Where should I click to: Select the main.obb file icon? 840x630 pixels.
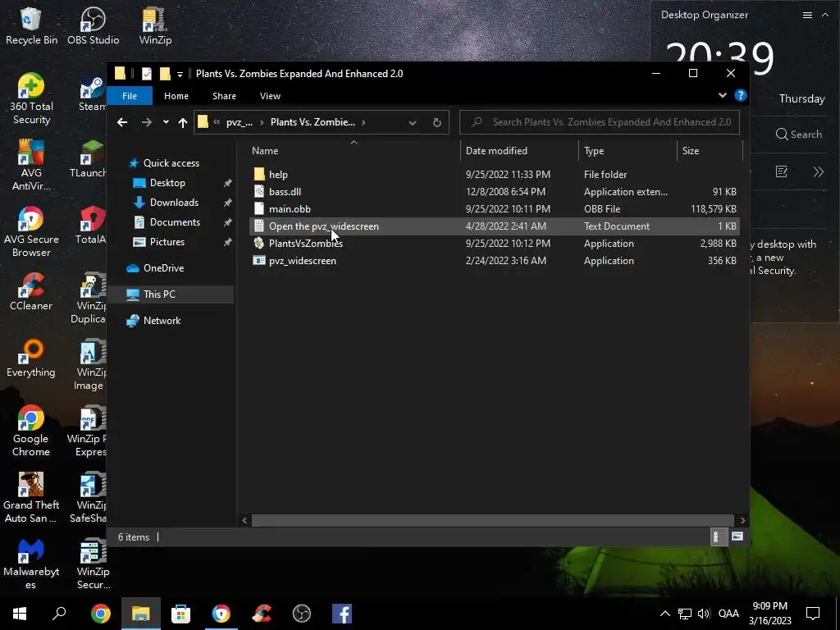pos(259,208)
